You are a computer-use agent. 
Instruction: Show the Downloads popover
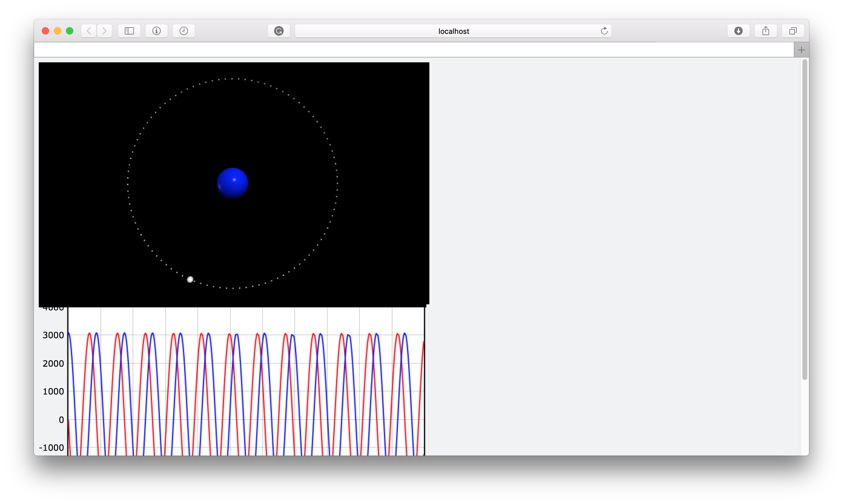738,31
